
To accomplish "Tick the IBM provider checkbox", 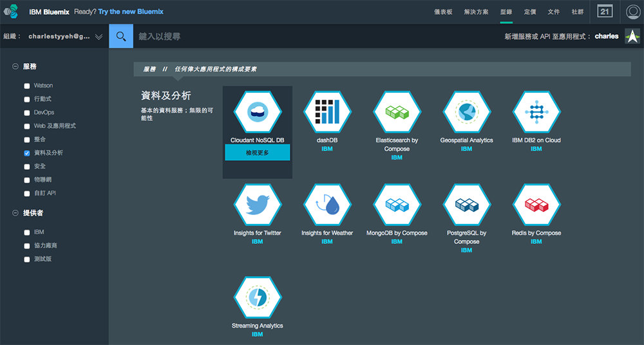I will tap(27, 232).
